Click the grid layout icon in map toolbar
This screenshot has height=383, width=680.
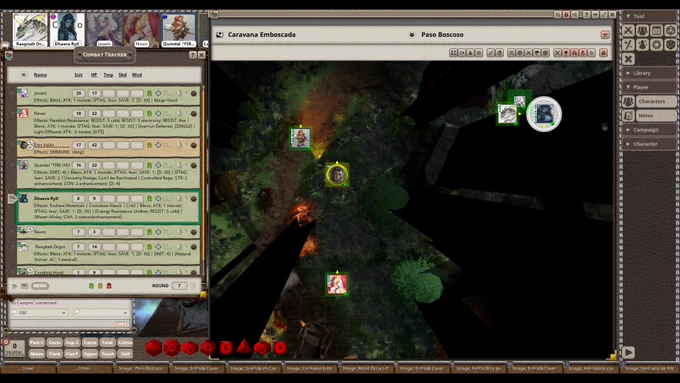[x=453, y=52]
